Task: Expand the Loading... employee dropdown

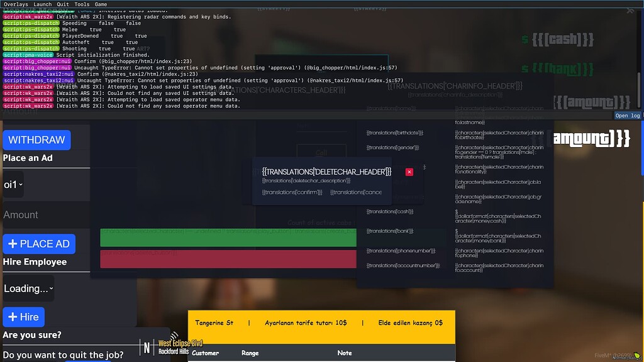Action: tap(28, 288)
